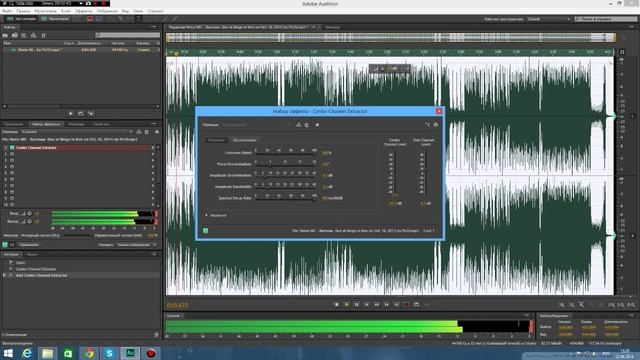The height and width of the screenshot is (360, 640).
Task: Click channel map icon in extractor dialog
Action: point(427,125)
